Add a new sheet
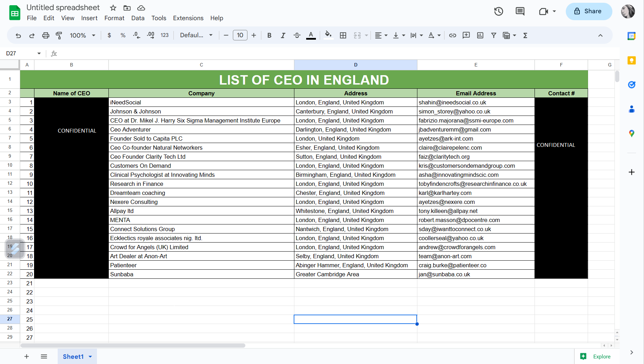 [x=26, y=356]
